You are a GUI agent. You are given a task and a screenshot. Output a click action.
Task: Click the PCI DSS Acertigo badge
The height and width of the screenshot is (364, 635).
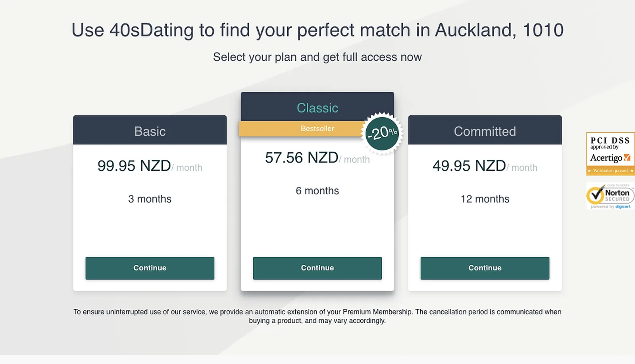610,154
